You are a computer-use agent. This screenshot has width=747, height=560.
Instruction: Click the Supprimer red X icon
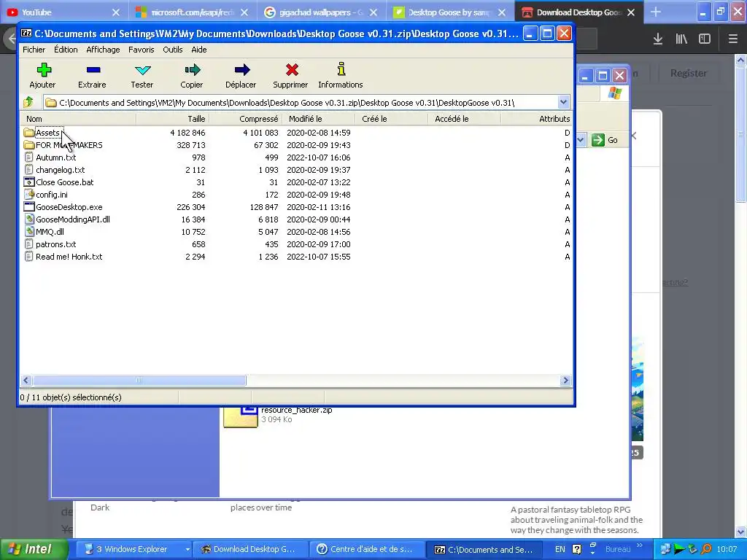pos(292,70)
